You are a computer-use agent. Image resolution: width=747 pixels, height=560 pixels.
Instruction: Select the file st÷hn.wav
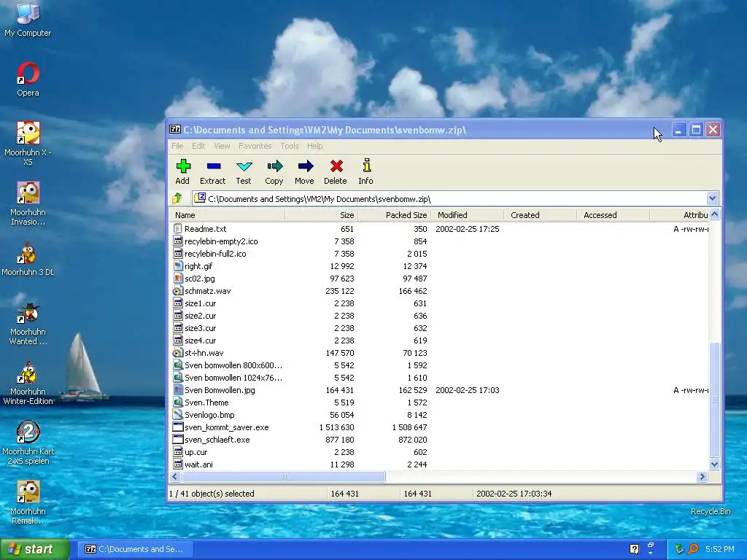pos(204,353)
